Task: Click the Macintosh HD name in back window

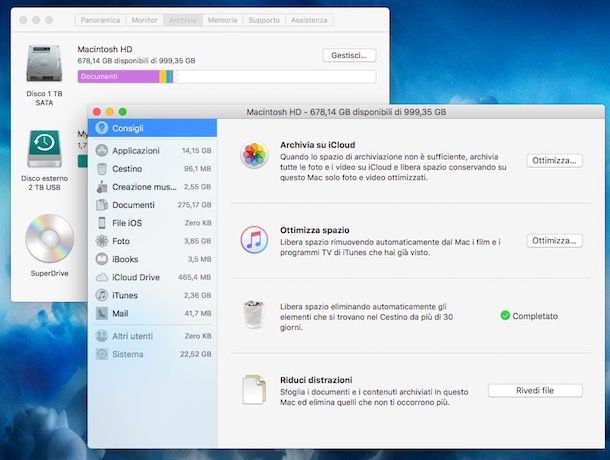Action: point(105,49)
